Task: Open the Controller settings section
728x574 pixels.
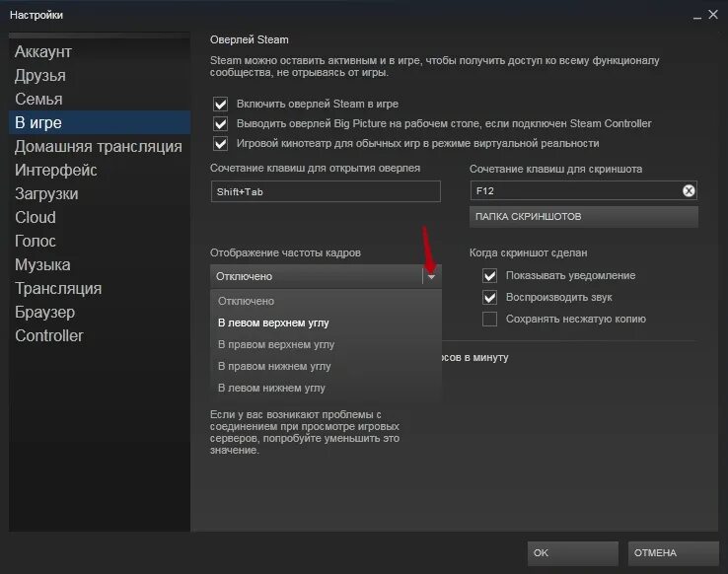Action: (100, 335)
